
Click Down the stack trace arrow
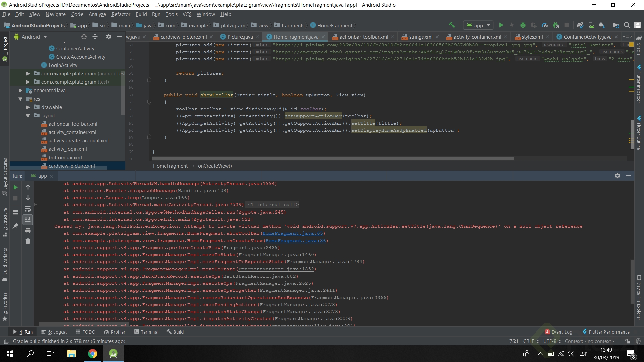click(28, 198)
